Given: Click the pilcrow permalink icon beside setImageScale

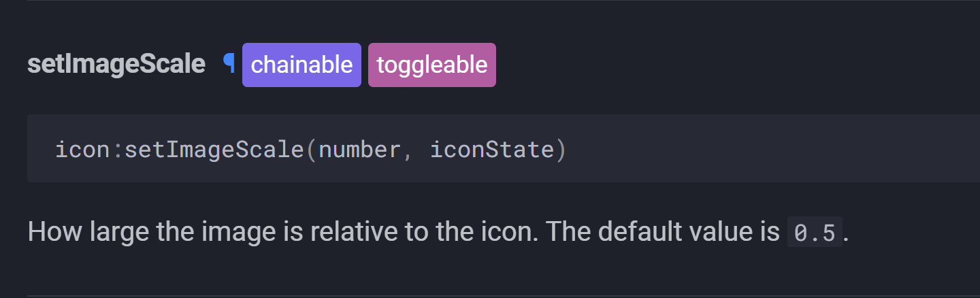Looking at the screenshot, I should [229, 64].
